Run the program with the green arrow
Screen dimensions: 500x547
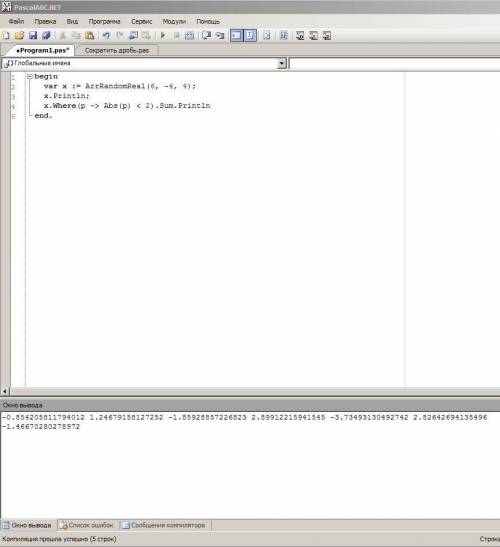[163, 36]
